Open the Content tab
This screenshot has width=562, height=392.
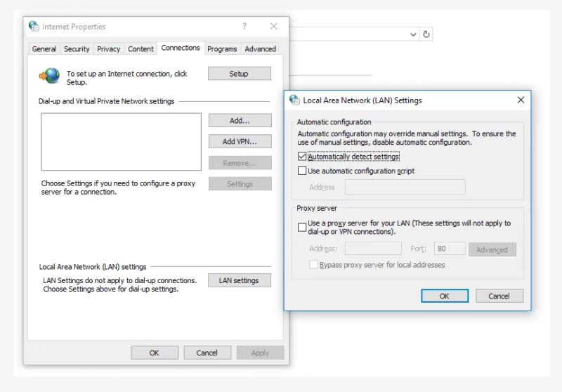tap(140, 48)
